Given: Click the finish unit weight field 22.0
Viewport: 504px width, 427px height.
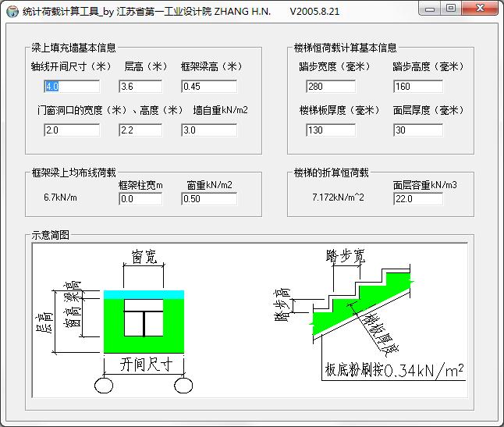Looking at the screenshot, I should [418, 199].
